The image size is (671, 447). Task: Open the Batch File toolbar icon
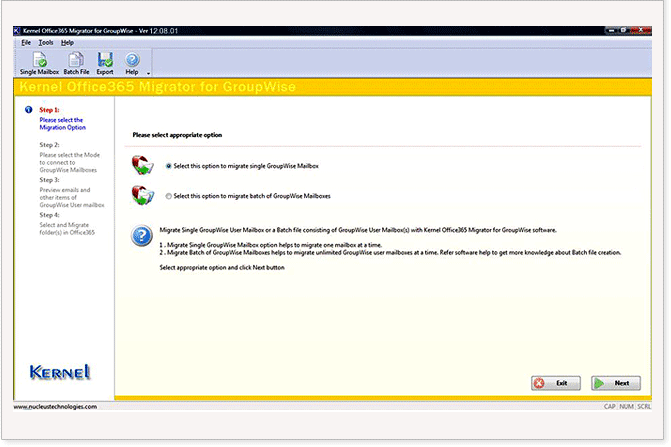77,63
